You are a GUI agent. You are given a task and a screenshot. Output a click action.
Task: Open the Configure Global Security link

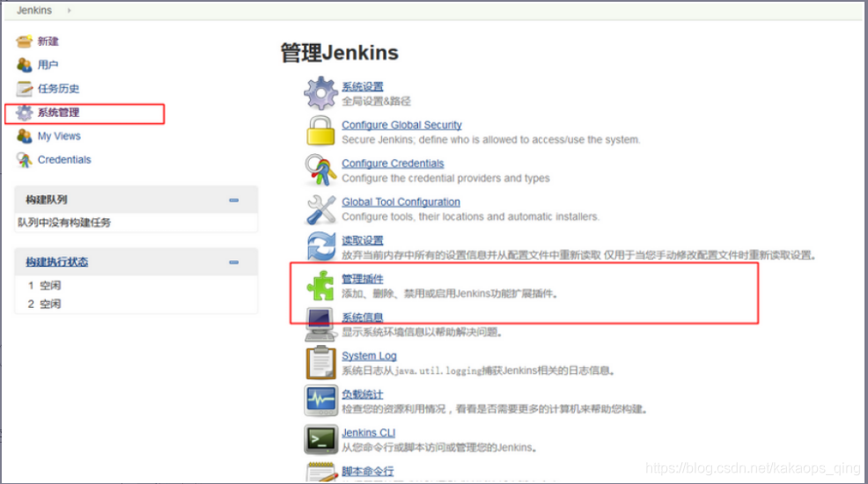click(401, 125)
